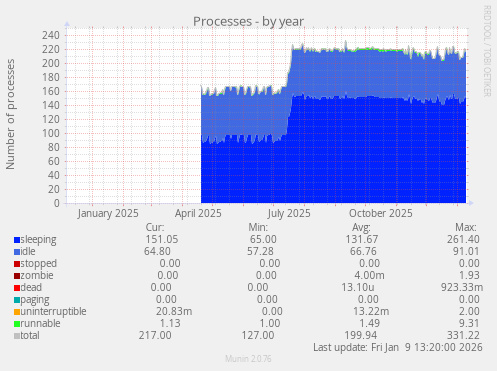
Task: Click the total legend color swatch
Action: pos(17,336)
